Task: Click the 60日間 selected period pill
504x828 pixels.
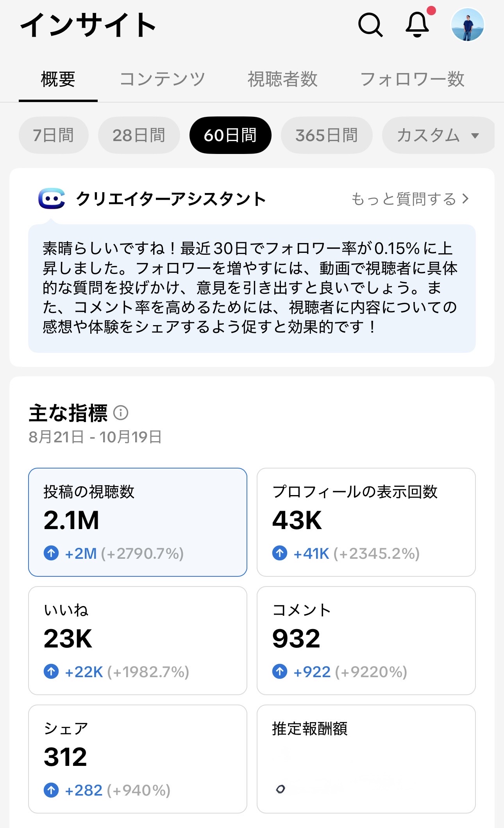Action: point(230,135)
